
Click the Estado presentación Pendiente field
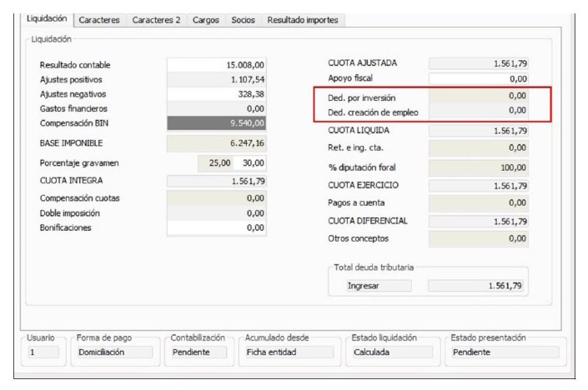point(505,352)
